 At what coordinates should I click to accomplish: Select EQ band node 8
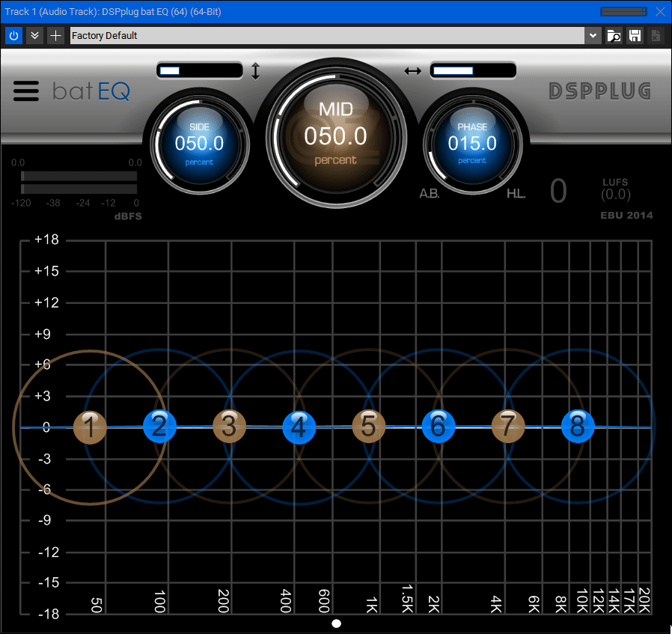click(x=577, y=426)
